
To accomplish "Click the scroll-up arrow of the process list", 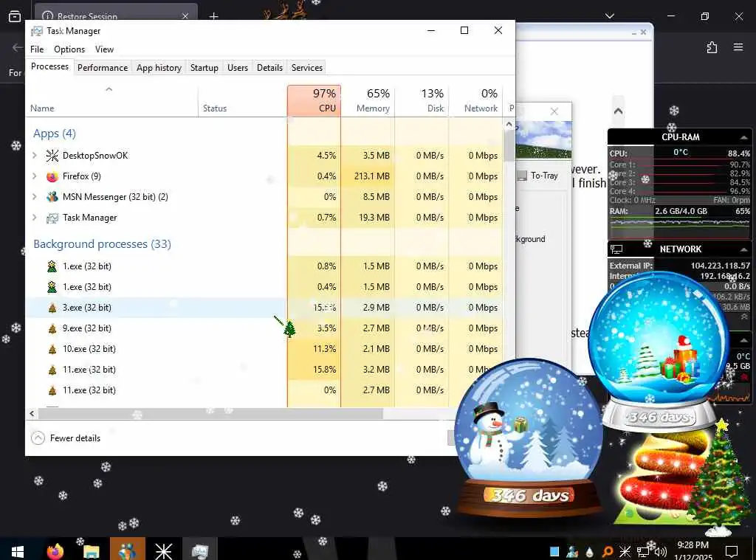I will pyautogui.click(x=509, y=125).
